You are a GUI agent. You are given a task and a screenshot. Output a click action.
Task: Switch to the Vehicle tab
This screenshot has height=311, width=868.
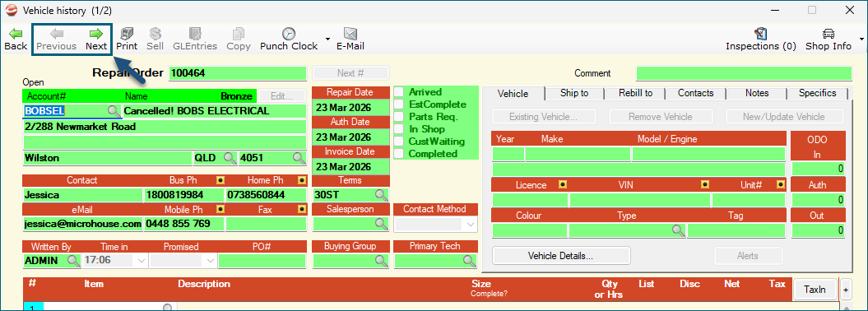point(513,94)
